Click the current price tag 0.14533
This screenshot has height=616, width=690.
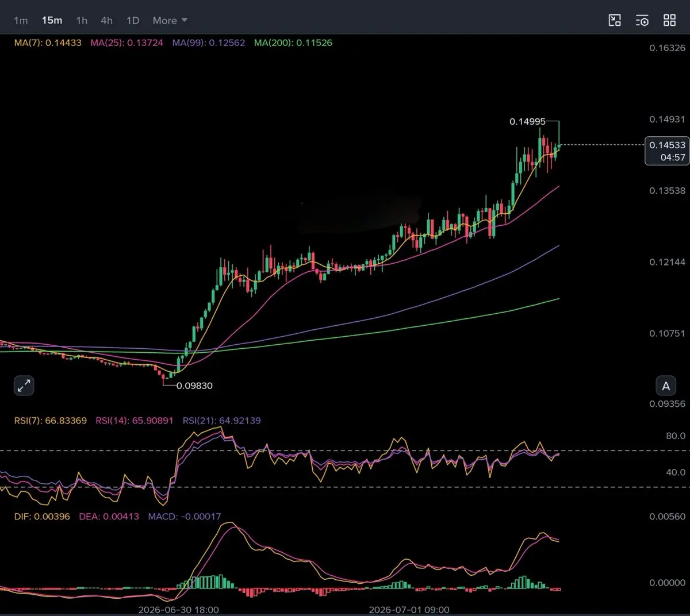(x=667, y=151)
